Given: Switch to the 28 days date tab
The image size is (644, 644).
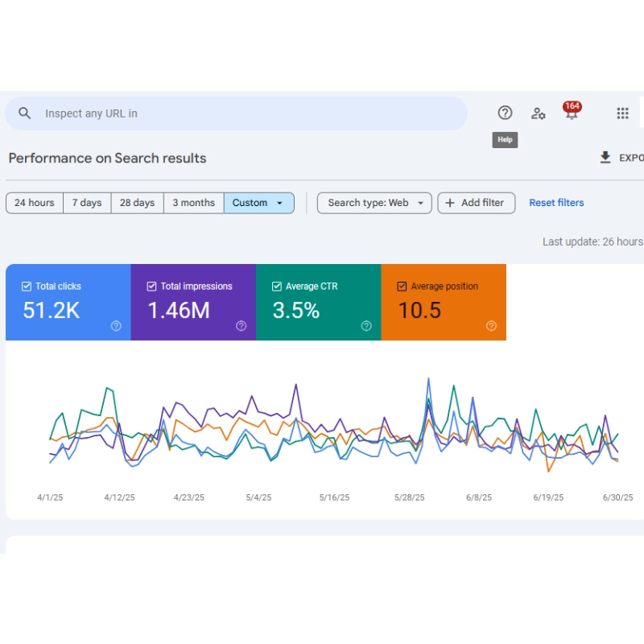Looking at the screenshot, I should pos(136,203).
